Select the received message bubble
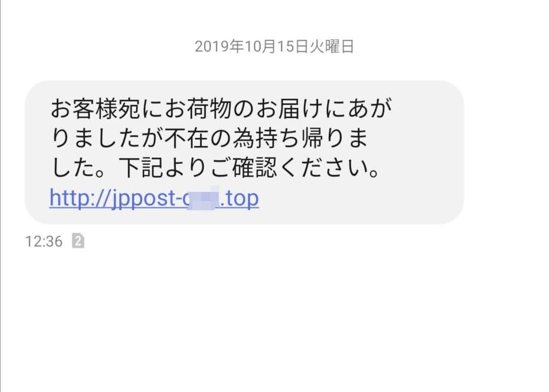The image size is (549, 392). pos(244,152)
